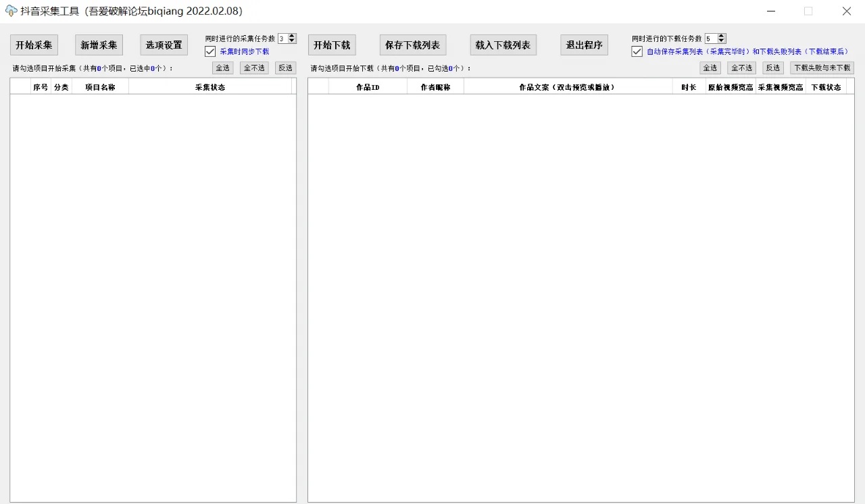Start downloading with 开始下载
Image resolution: width=865 pixels, height=504 pixels.
click(332, 45)
